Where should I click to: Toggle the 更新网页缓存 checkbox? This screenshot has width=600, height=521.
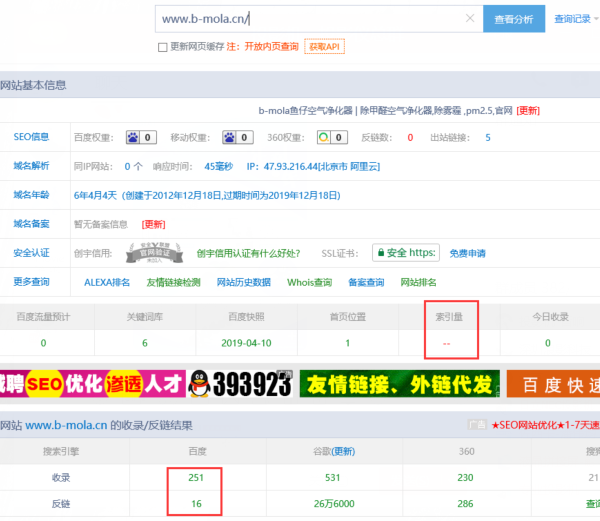(x=163, y=47)
